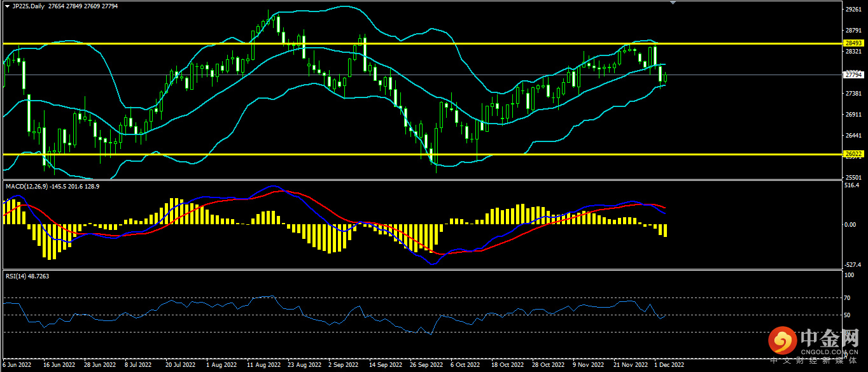Click the 516.4 MACD scale value
868x372 pixels.
click(x=851, y=185)
